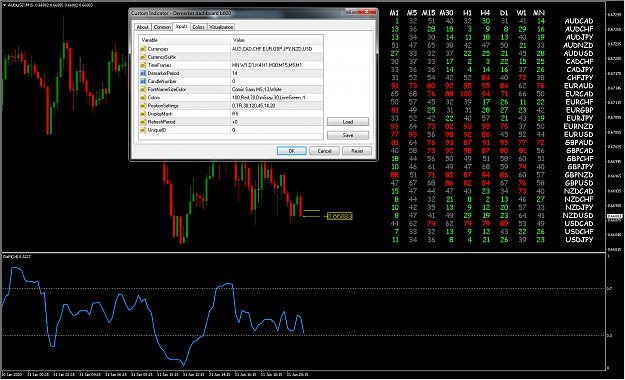Click the 'H4' dashboard column header
Viewport: 625px width, 380px height.
[x=485, y=13]
